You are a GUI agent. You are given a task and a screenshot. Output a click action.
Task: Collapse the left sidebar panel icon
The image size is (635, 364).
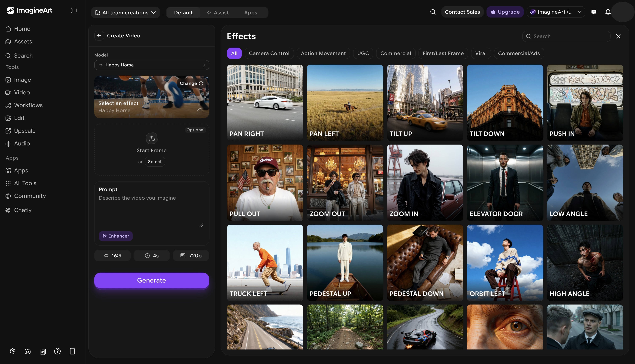74,10
